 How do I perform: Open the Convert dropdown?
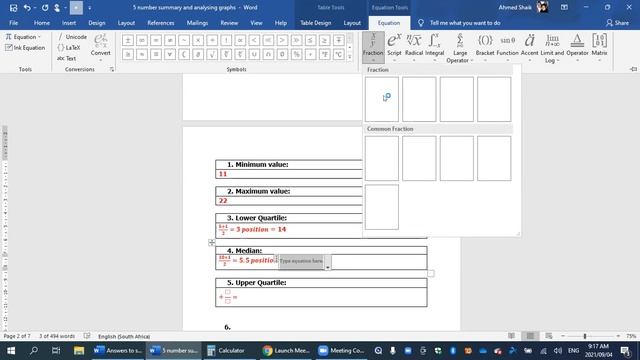coord(100,48)
